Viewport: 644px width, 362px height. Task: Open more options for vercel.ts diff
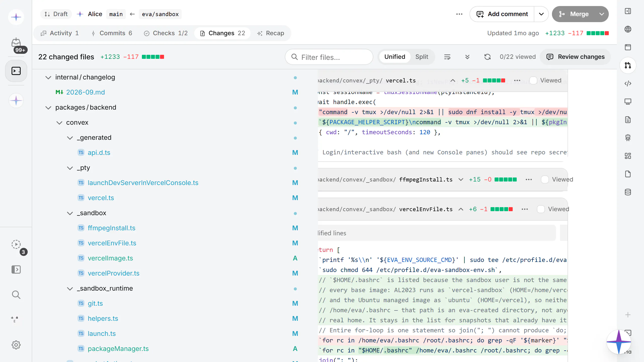click(x=517, y=80)
